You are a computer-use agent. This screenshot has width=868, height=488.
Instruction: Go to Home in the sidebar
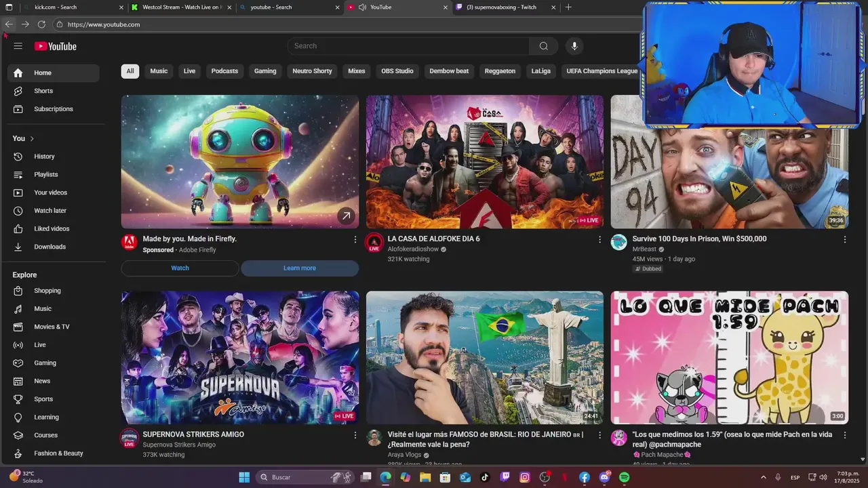54,73
